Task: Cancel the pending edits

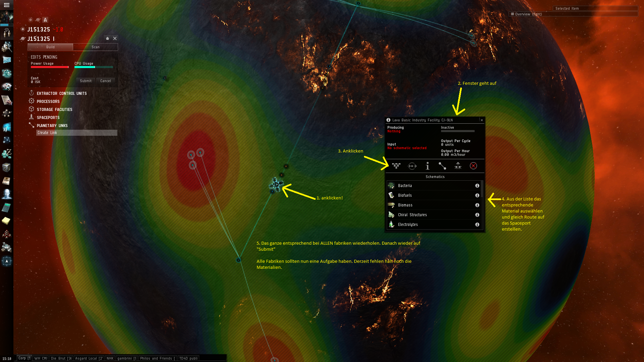Action: click(106, 81)
